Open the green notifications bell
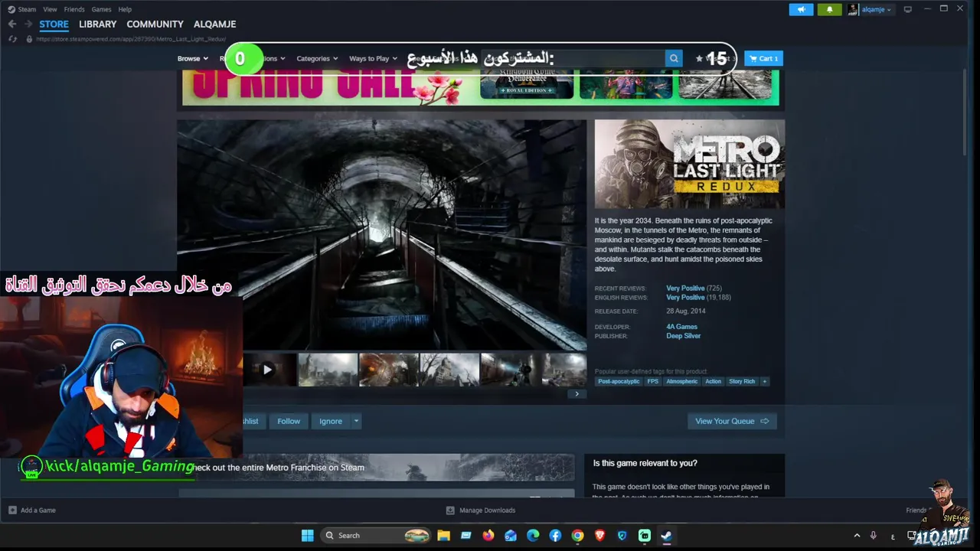980x551 pixels. (829, 9)
